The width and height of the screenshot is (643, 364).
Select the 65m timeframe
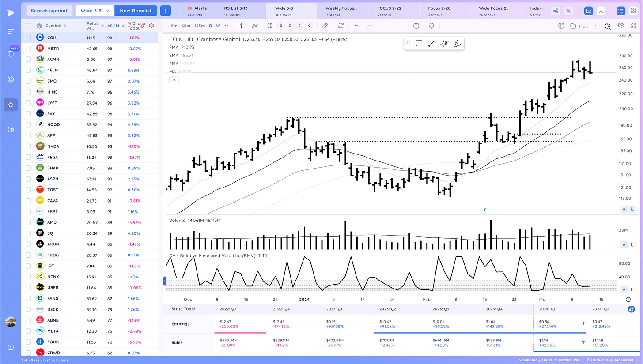click(x=185, y=26)
